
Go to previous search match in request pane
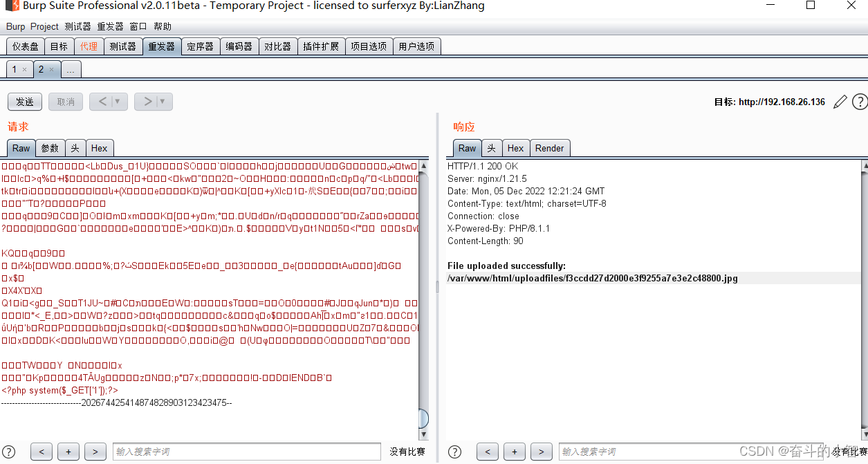(41, 452)
